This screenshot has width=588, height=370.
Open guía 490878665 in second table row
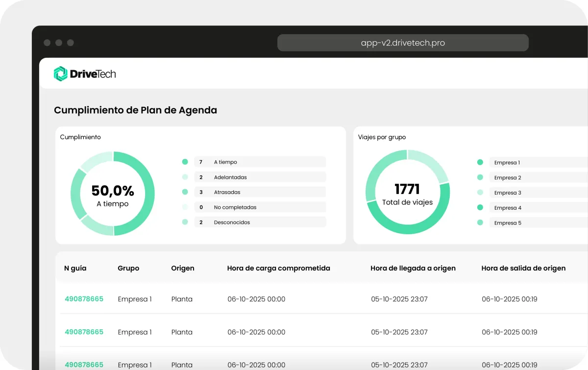(84, 332)
